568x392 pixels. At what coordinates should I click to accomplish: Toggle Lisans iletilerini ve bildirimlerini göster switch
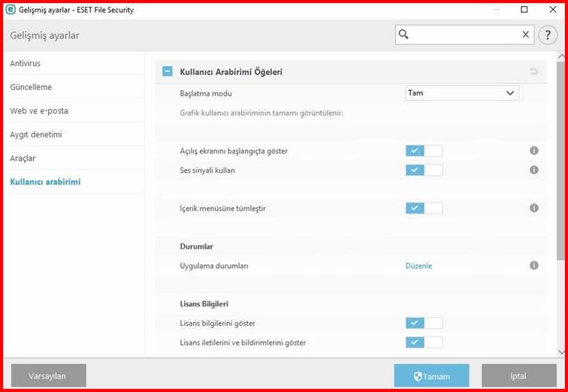pos(424,342)
